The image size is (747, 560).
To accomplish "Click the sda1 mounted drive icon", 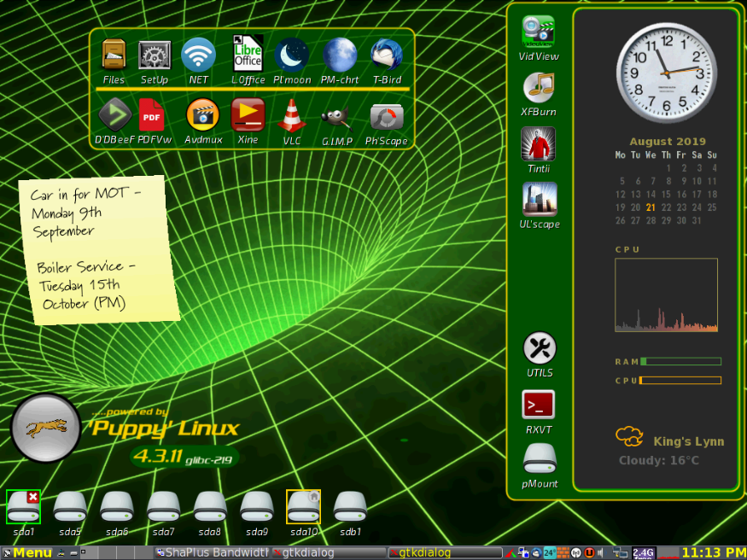I will [x=23, y=507].
